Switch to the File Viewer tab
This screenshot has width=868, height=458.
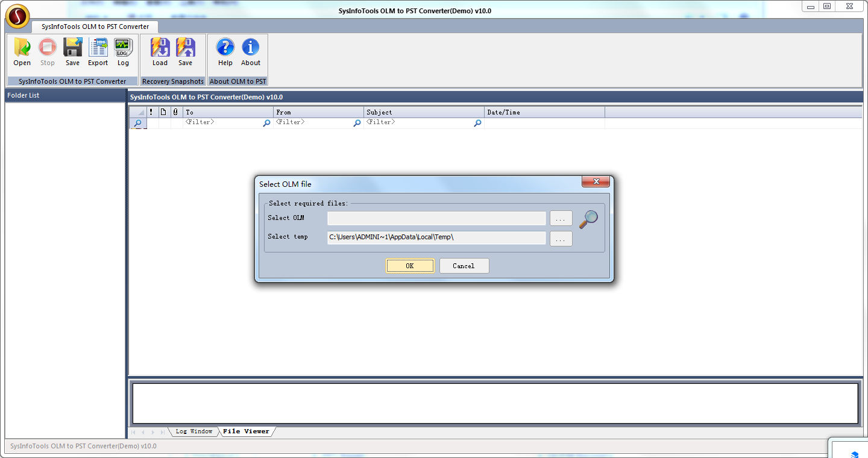(x=246, y=431)
